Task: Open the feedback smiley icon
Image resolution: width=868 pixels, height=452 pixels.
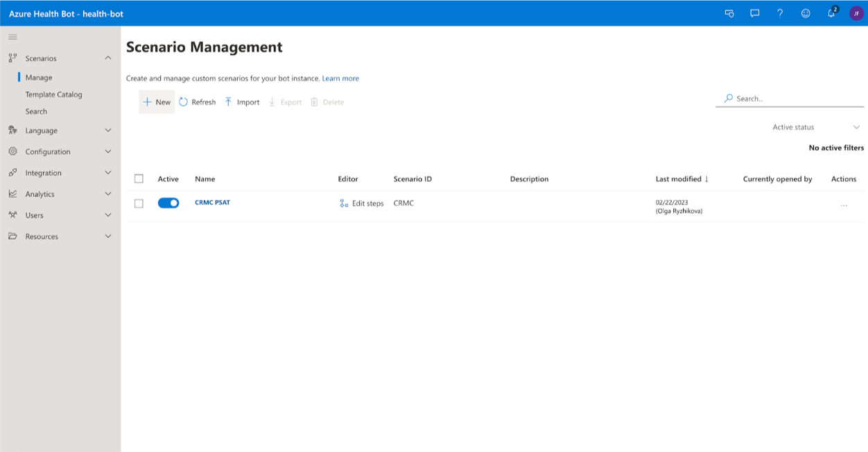Action: (x=806, y=13)
